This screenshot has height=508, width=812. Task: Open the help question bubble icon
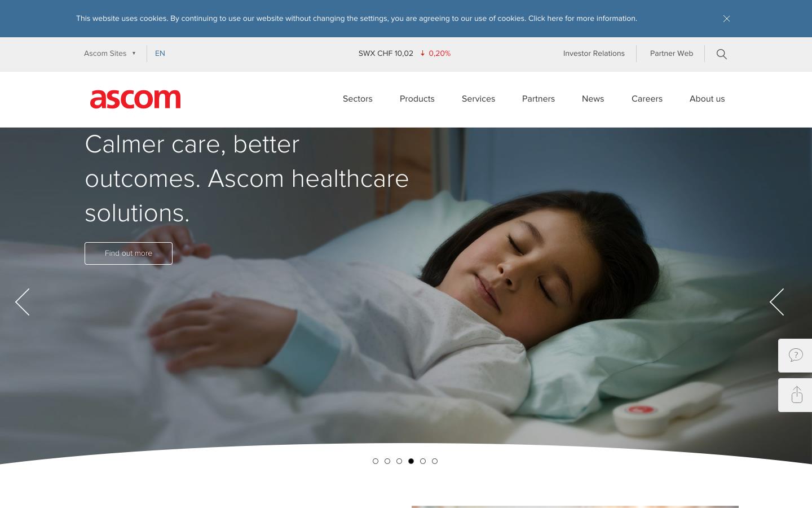(795, 355)
